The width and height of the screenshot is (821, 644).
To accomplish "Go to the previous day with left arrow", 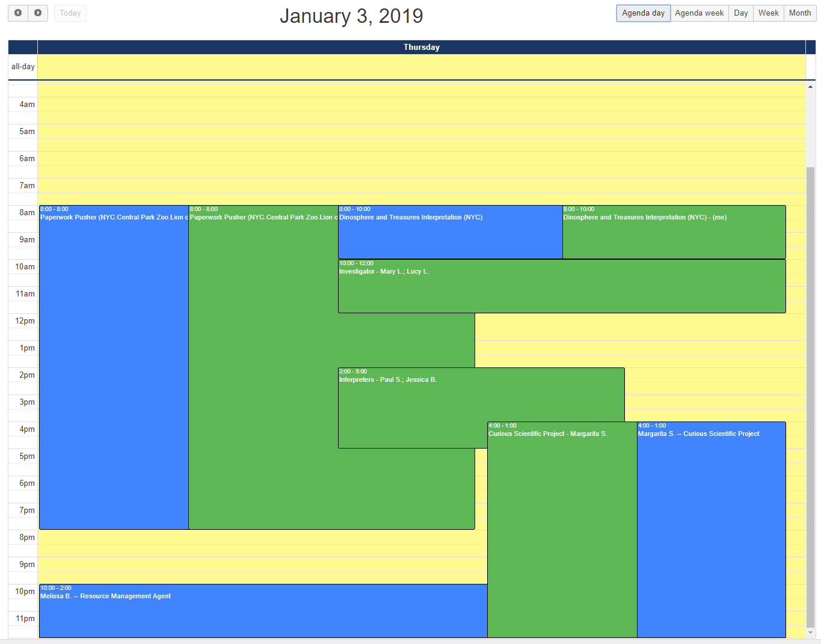I will tap(18, 13).
